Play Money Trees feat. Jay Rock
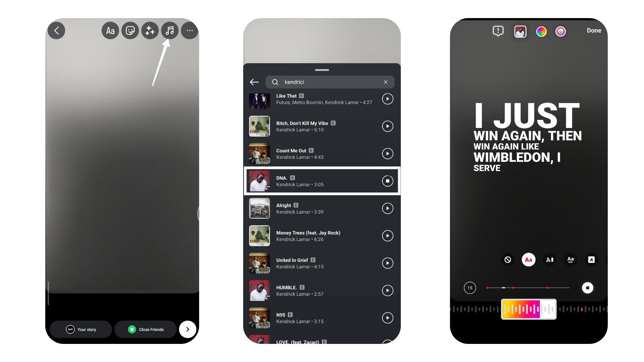 tap(387, 236)
